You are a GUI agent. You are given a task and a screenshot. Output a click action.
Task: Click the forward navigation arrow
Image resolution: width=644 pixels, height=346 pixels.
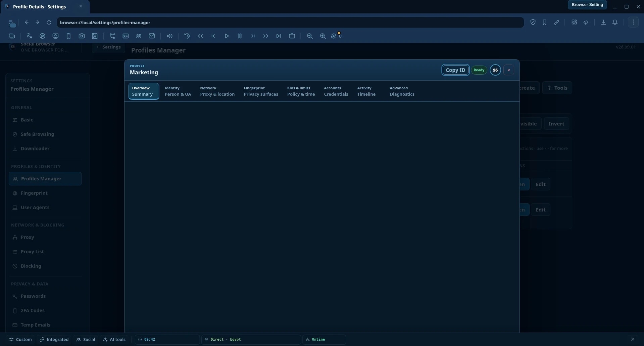37,22
